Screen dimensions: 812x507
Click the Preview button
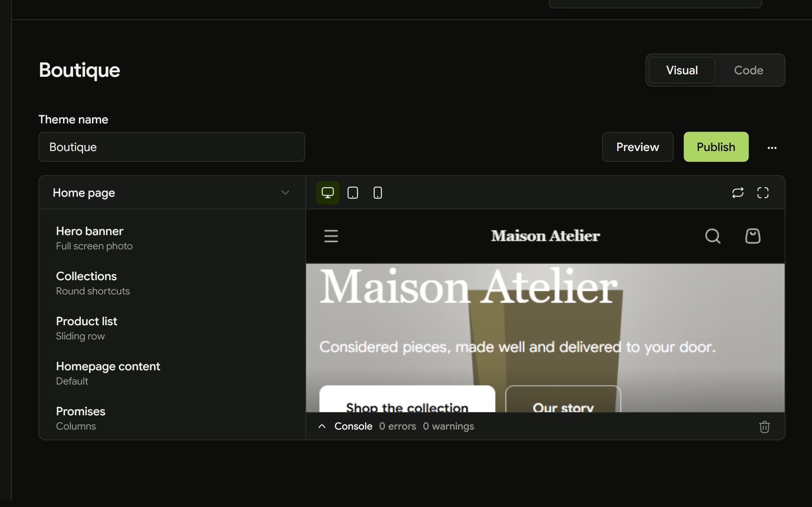pyautogui.click(x=638, y=147)
